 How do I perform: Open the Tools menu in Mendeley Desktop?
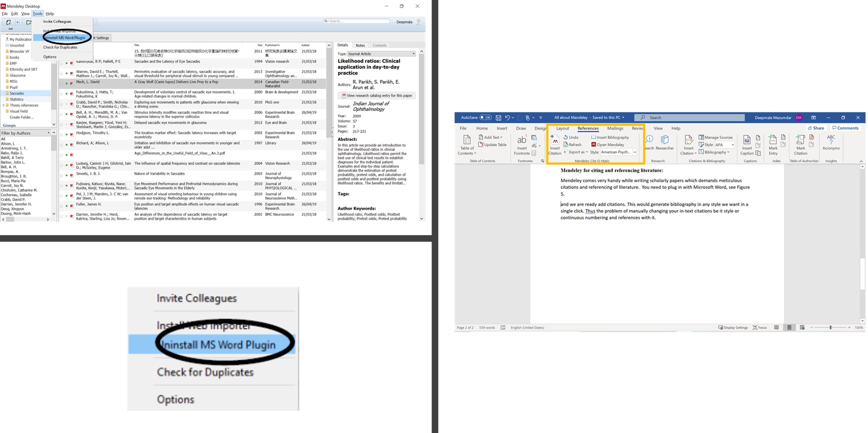[38, 14]
